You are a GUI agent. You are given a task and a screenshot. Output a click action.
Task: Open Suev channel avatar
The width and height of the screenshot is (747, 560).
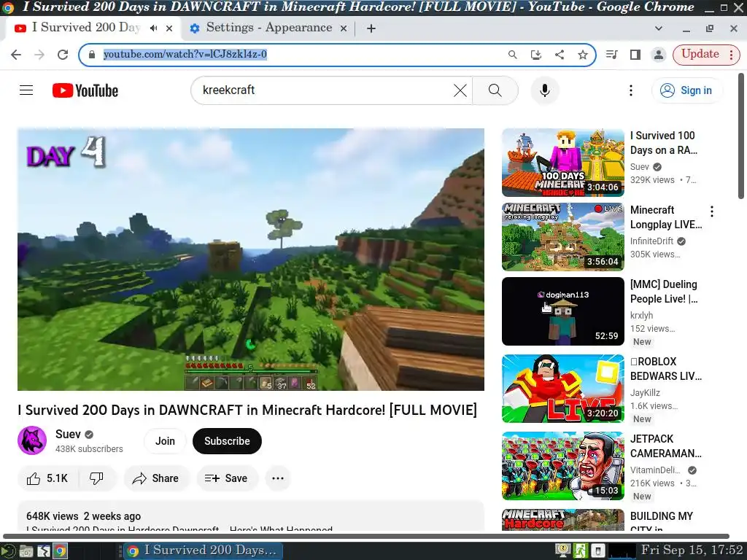(x=32, y=440)
